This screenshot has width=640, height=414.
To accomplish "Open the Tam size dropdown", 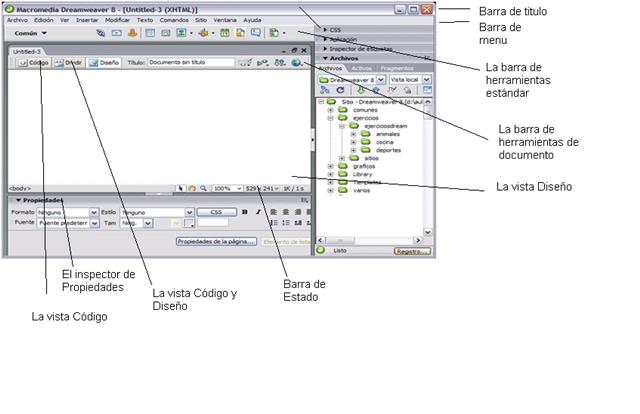I will click(148, 223).
